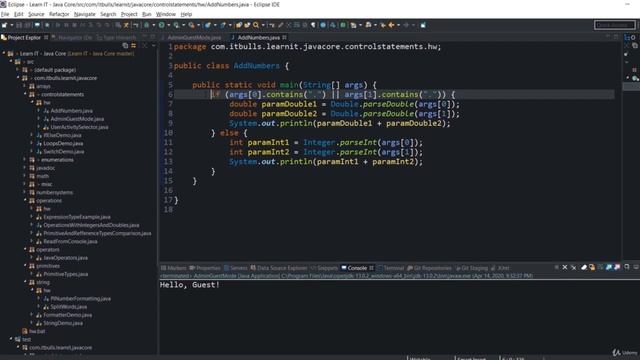
Task: Switch to the Markers view tab
Action: coord(173,268)
